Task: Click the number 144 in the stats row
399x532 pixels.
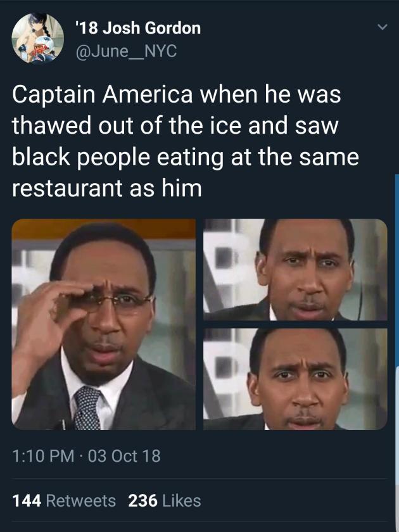Action: tap(27, 501)
